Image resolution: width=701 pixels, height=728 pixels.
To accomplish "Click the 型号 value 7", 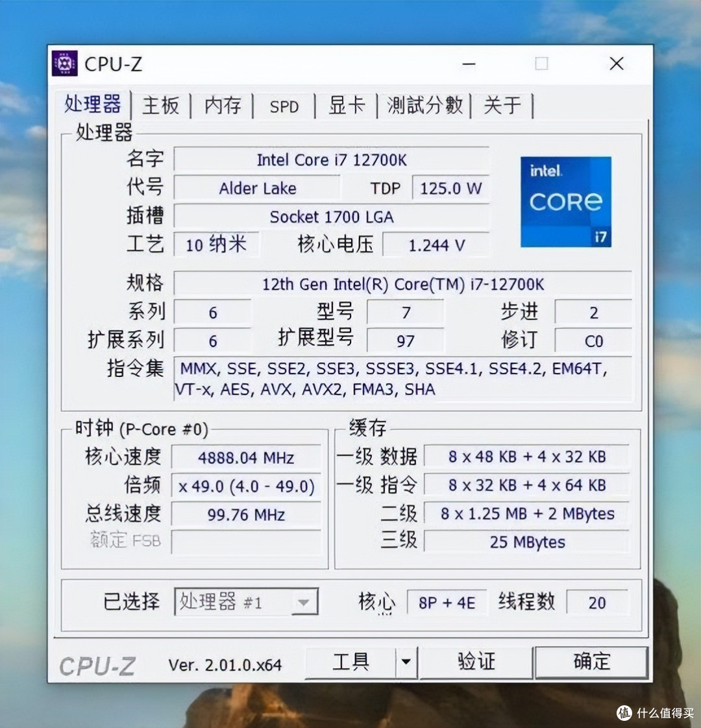I will click(406, 312).
